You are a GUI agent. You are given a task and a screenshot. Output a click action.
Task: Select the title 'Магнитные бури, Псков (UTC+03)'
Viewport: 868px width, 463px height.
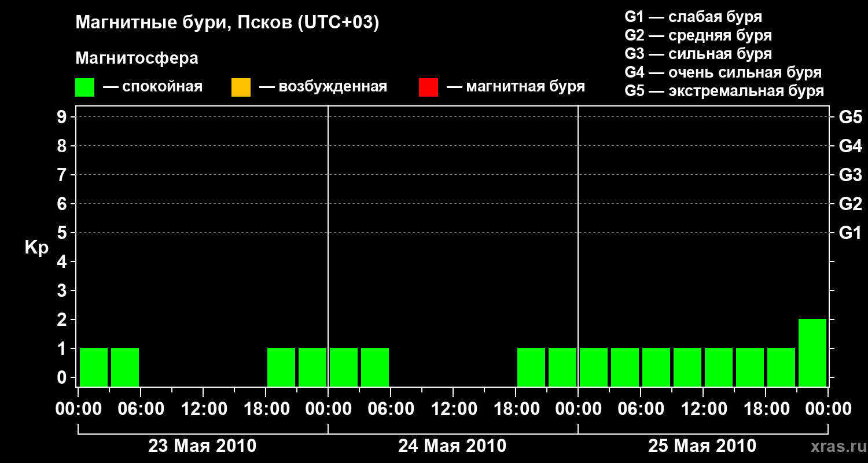click(x=227, y=23)
